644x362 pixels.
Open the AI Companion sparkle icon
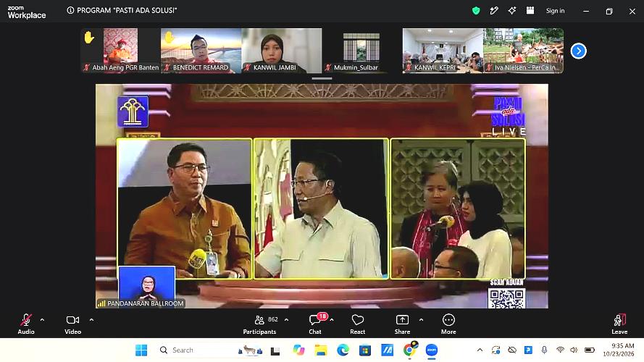(512, 11)
